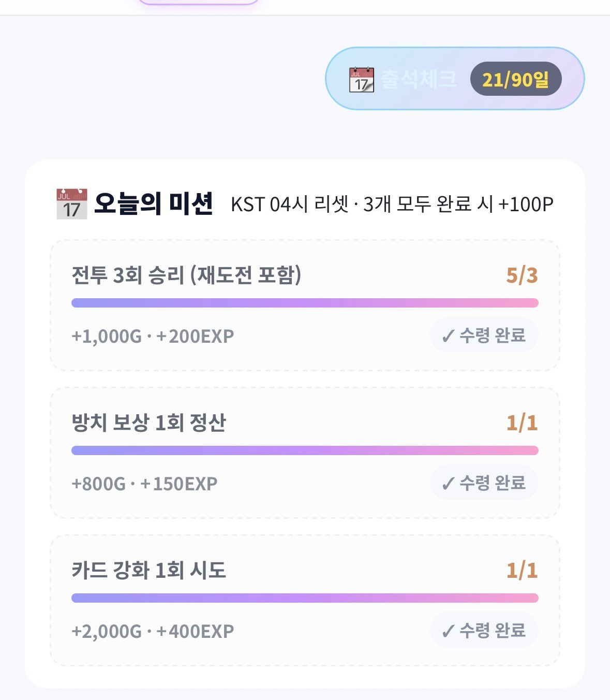The width and height of the screenshot is (610, 700).
Task: Click 수령 완료 for 방치 보상 정산
Action: click(x=484, y=483)
